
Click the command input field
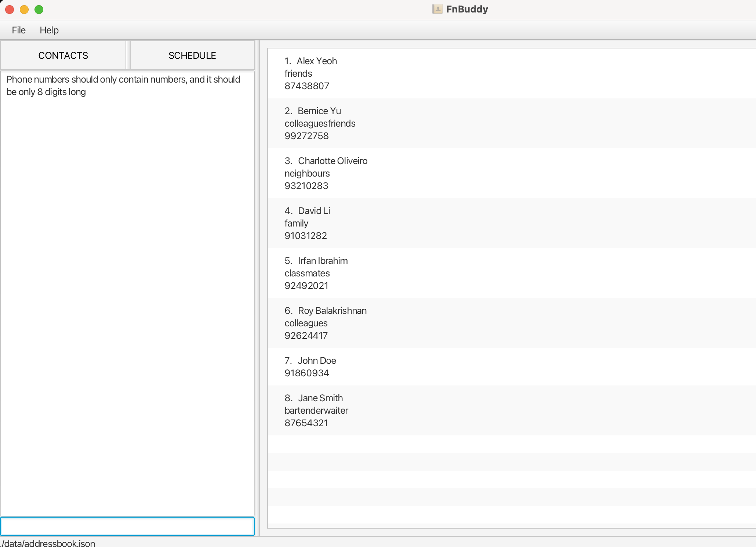(x=127, y=526)
